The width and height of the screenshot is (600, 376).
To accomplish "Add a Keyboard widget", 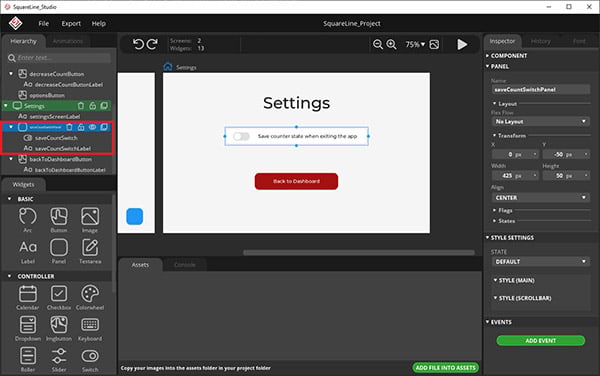I will pyautogui.click(x=90, y=329).
